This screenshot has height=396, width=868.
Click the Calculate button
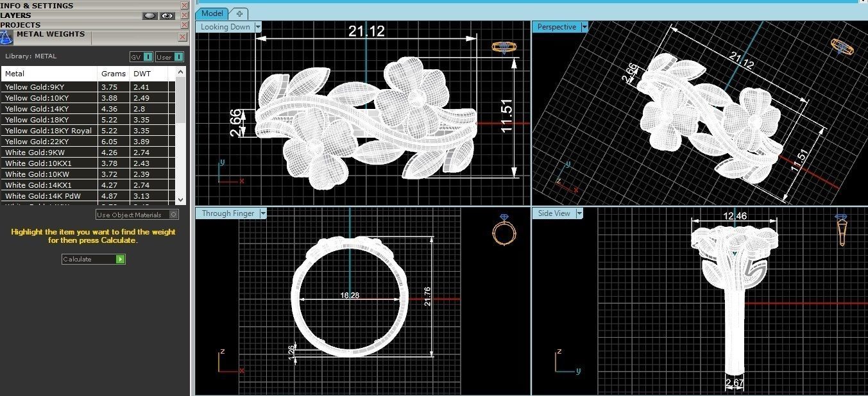coord(94,259)
